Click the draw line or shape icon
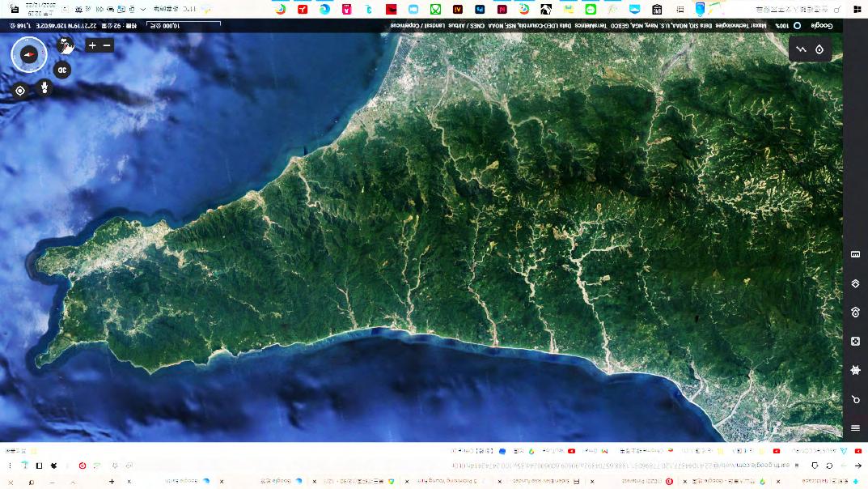 801,49
